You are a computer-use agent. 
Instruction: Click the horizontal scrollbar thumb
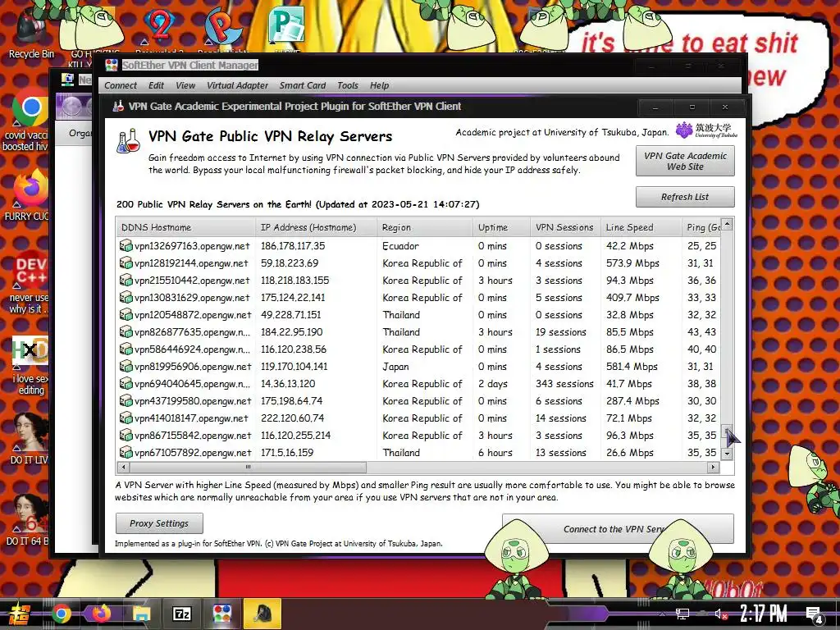tap(248, 467)
